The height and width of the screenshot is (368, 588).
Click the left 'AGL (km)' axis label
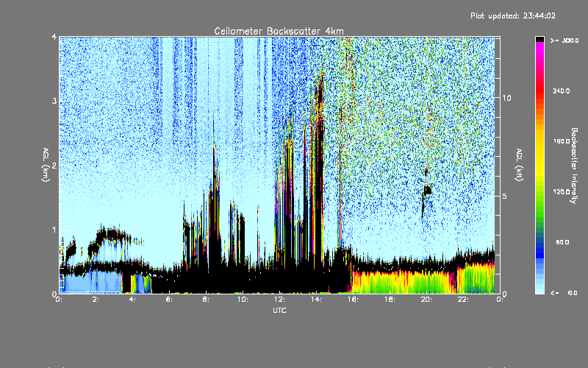click(x=46, y=165)
